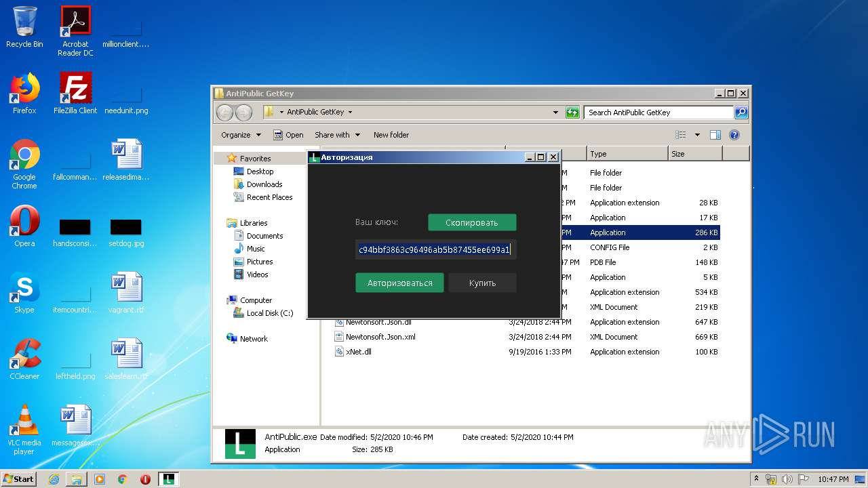Launch Google Chrome desktop shortcut
This screenshot has width=868, height=488.
tap(24, 164)
